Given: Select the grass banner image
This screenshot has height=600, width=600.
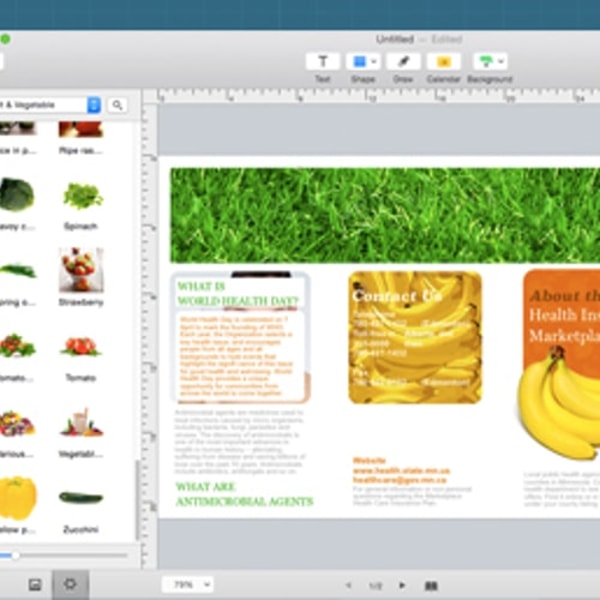Looking at the screenshot, I should point(385,215).
